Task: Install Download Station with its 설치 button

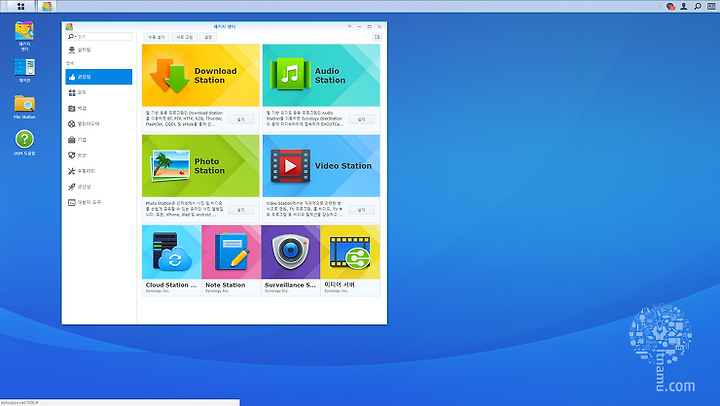Action: (x=241, y=119)
